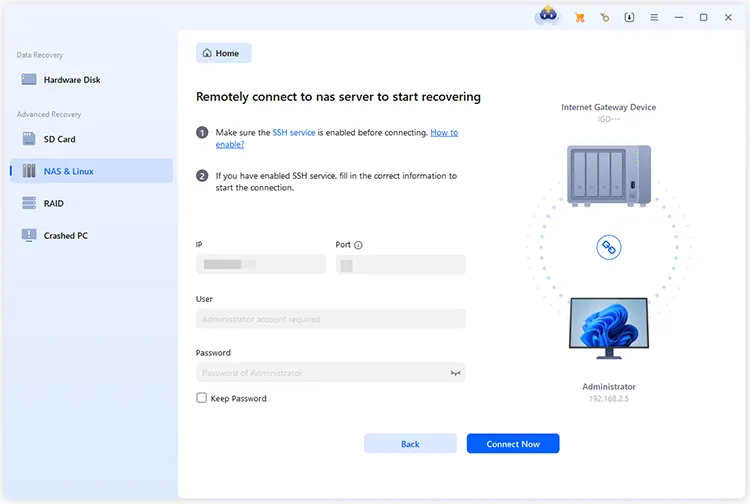Click the Hardware Disk drive icon

(x=29, y=79)
